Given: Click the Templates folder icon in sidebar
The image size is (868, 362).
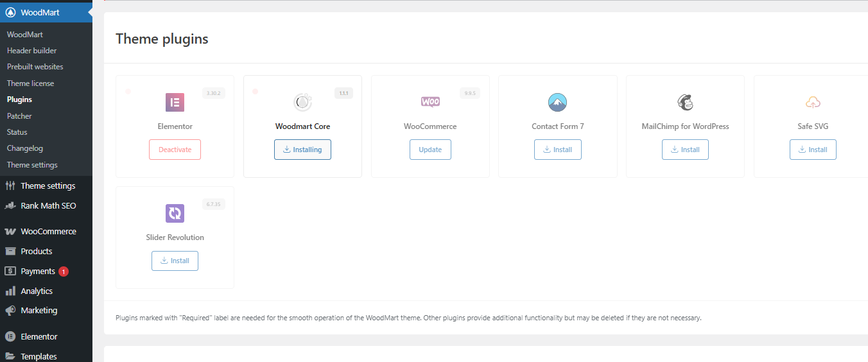Looking at the screenshot, I should pyautogui.click(x=10, y=356).
